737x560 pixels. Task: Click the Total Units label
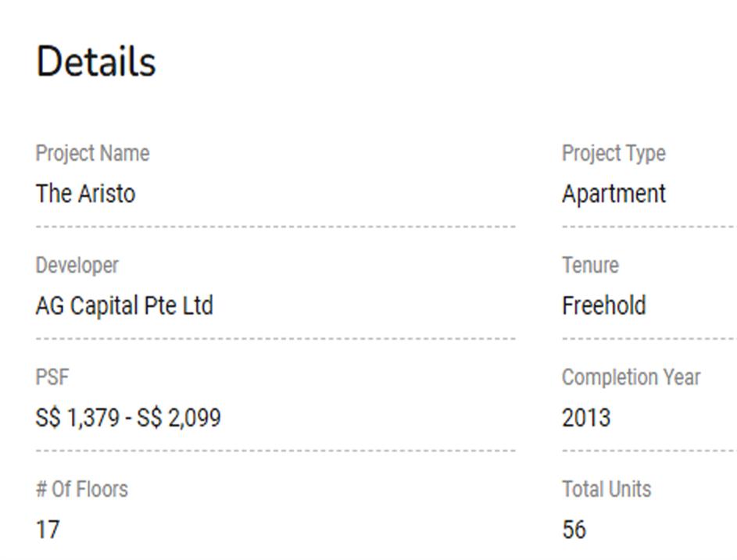click(x=606, y=490)
